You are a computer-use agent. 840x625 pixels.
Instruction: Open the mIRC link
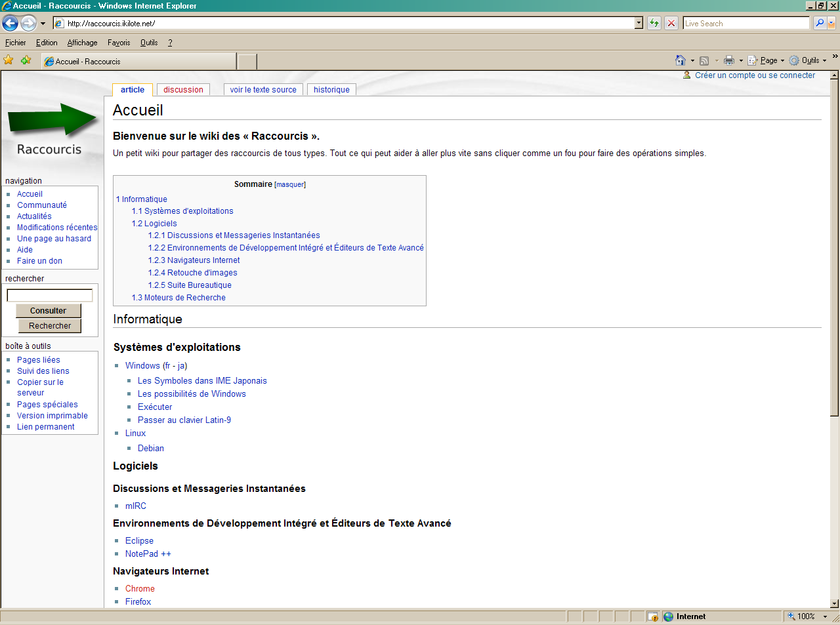click(136, 506)
